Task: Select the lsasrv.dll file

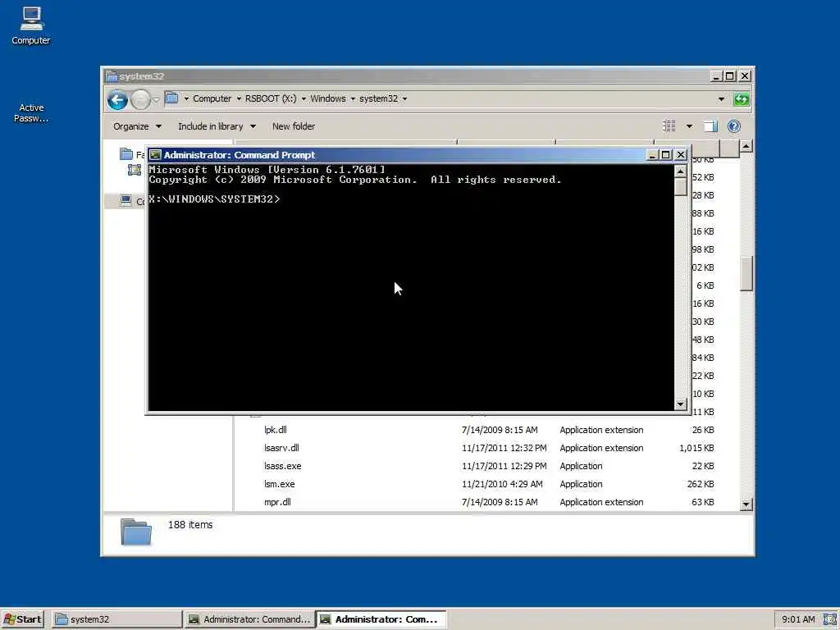Action: [281, 448]
